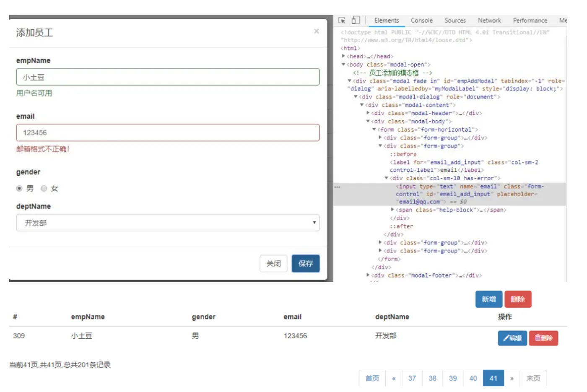Viewport: 587px width, 392px height.
Task: Switch to the Console tab
Action: [x=421, y=20]
